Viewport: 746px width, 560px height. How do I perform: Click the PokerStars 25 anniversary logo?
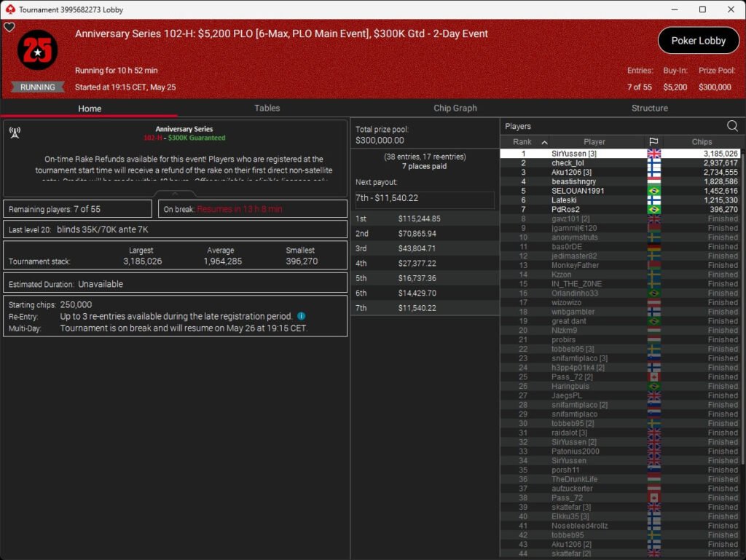pyautogui.click(x=38, y=50)
